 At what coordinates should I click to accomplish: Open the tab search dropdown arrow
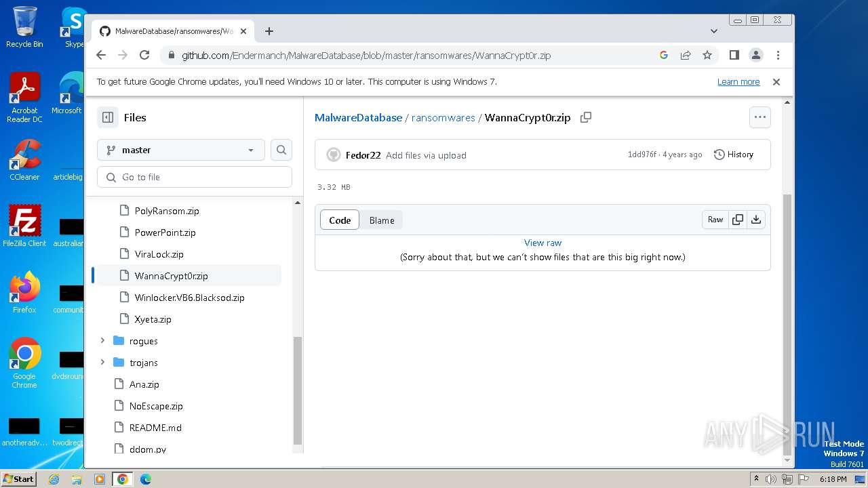[x=713, y=31]
